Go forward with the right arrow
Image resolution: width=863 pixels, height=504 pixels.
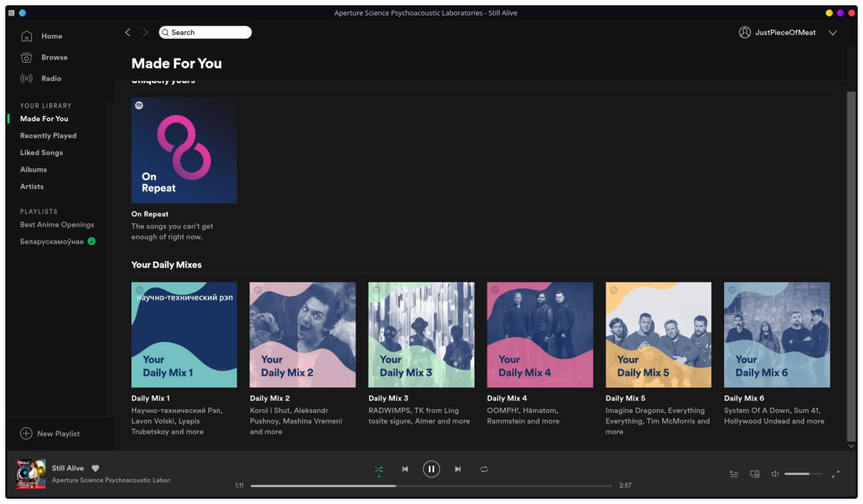tap(146, 32)
